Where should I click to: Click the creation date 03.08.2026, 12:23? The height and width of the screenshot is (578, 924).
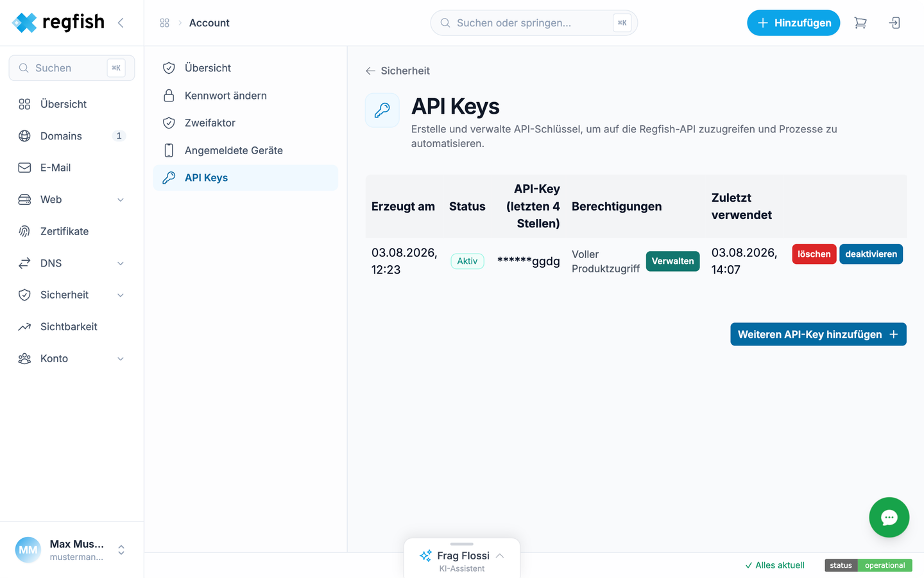pyautogui.click(x=404, y=261)
